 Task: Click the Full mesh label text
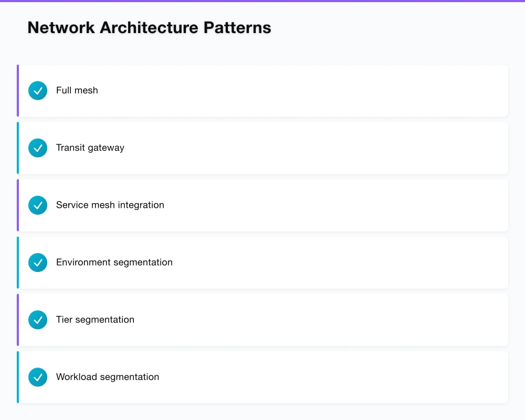click(77, 90)
